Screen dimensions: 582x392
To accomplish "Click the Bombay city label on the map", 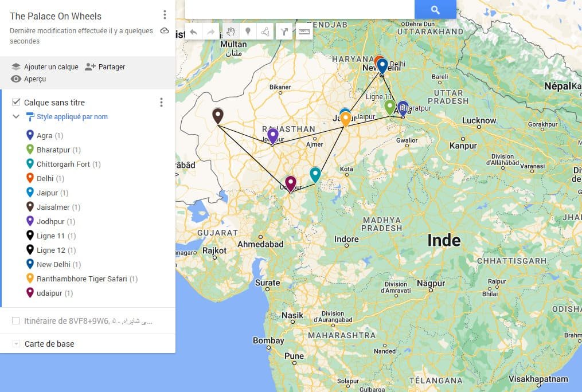I will [x=268, y=340].
